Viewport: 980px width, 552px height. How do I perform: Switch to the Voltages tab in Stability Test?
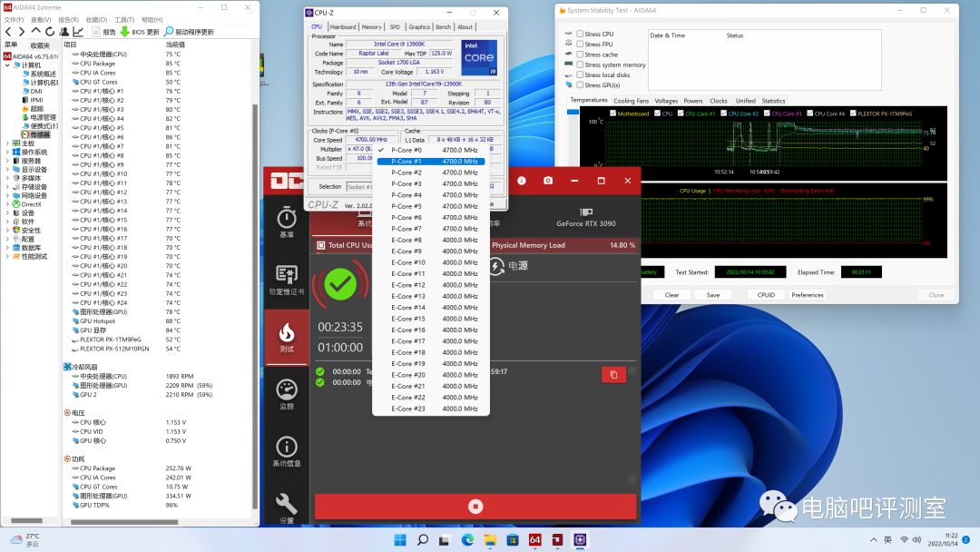click(666, 101)
